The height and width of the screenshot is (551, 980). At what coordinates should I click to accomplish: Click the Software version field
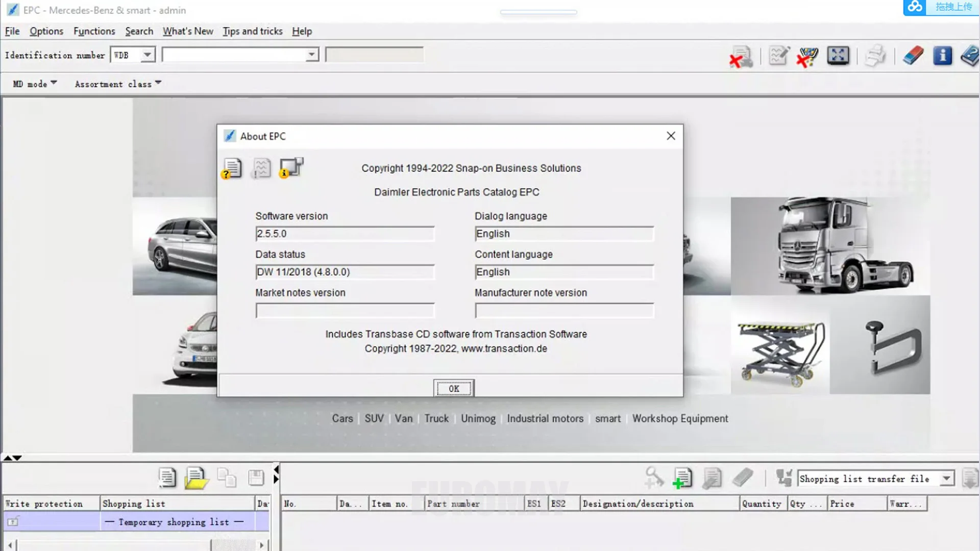tap(345, 234)
